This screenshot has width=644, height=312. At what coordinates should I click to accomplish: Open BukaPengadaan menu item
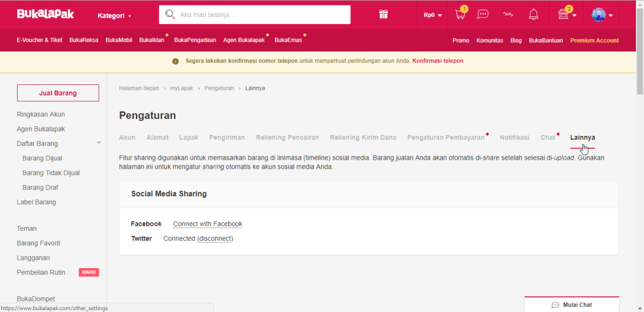pyautogui.click(x=195, y=40)
